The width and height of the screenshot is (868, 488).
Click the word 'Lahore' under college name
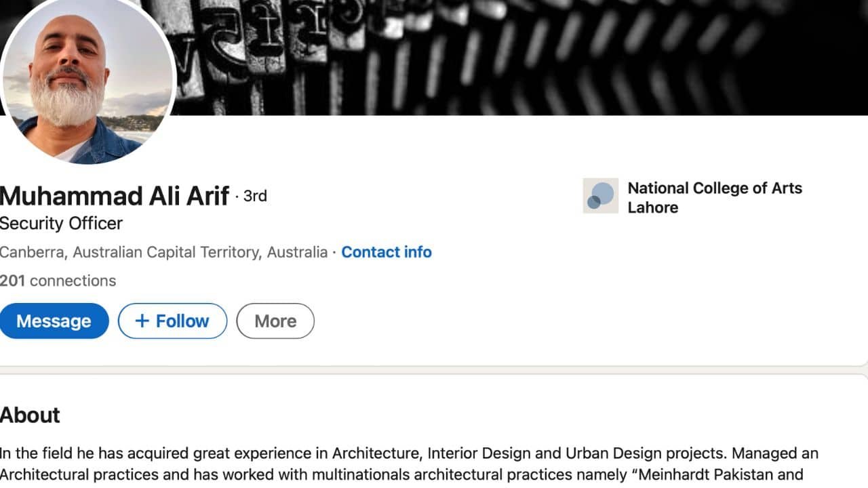(x=652, y=207)
